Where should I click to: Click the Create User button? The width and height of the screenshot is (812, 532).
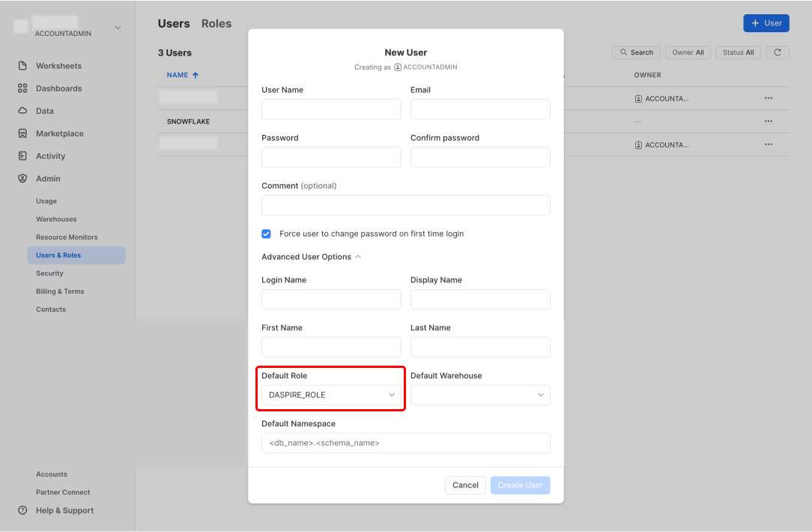click(520, 485)
